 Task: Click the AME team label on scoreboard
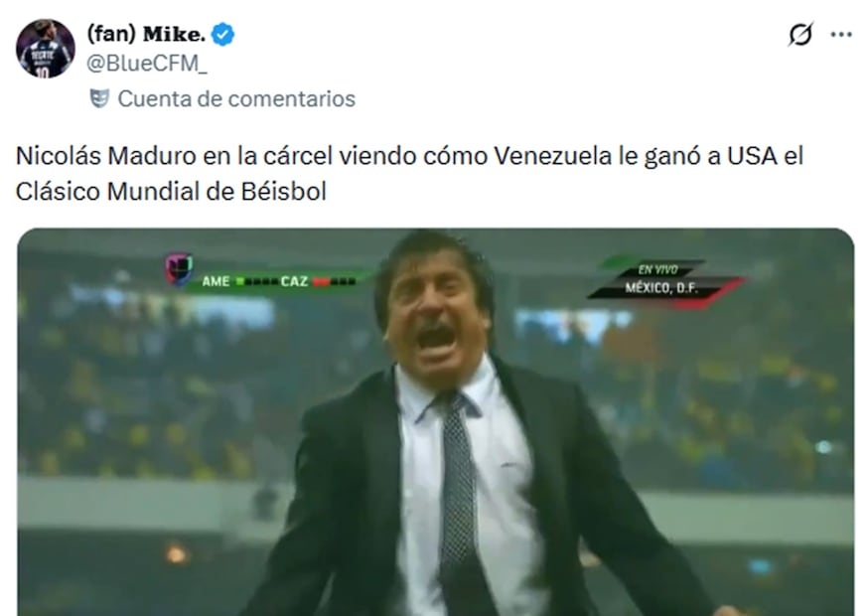pyautogui.click(x=216, y=281)
